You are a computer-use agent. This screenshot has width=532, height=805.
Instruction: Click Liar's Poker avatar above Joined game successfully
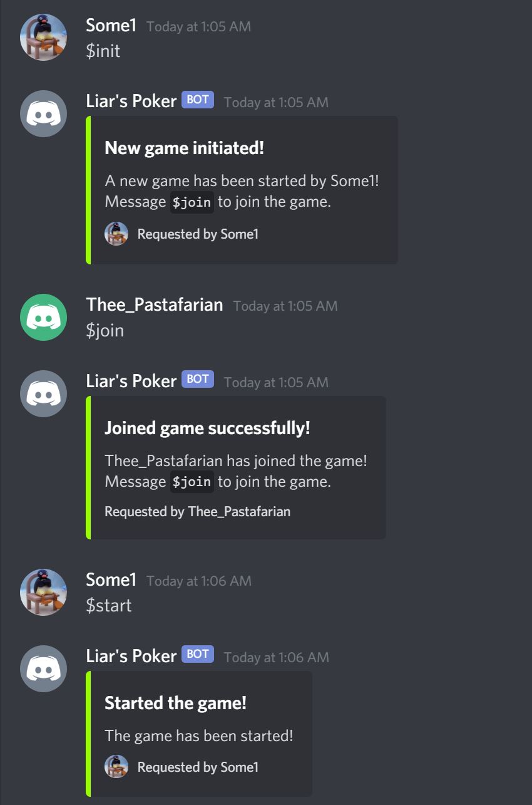[44, 393]
